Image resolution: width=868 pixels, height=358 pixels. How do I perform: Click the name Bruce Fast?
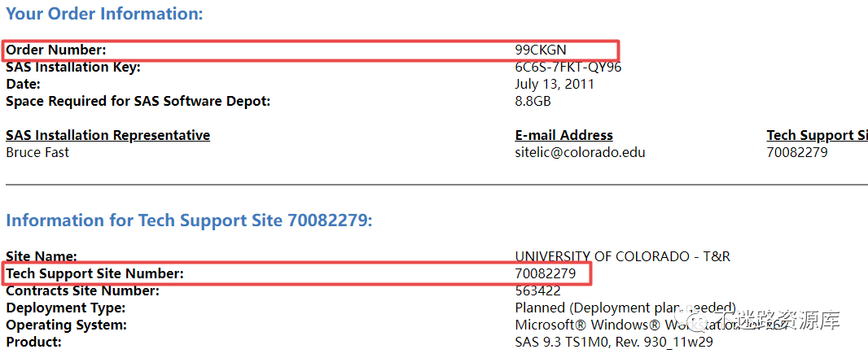click(37, 152)
